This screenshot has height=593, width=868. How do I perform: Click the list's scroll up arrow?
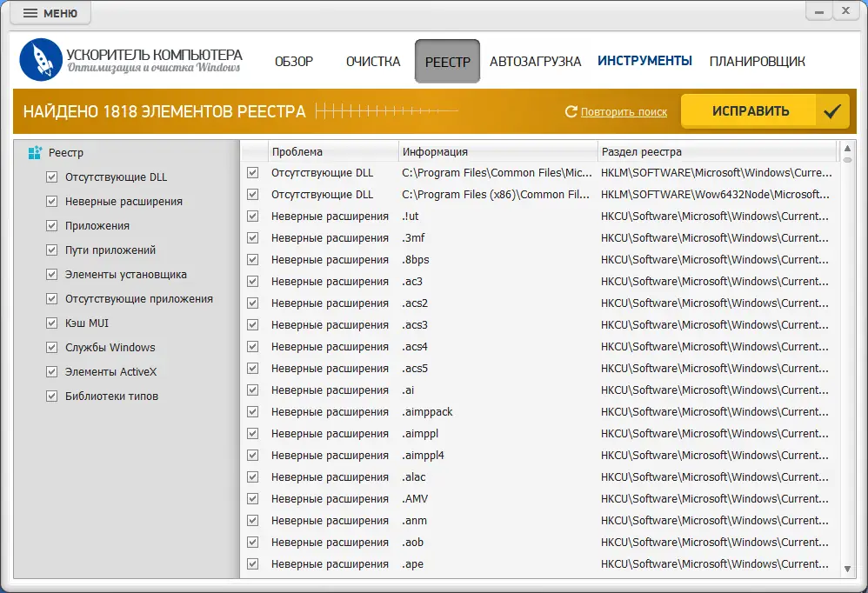(x=848, y=147)
